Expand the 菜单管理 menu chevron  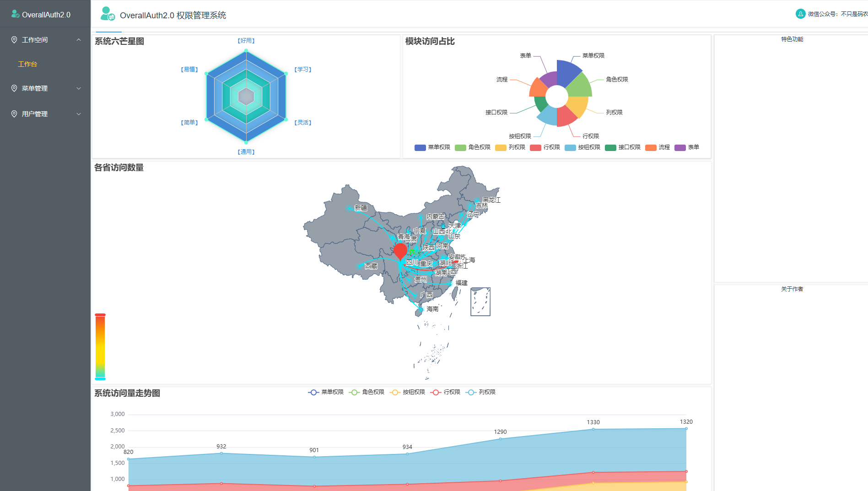point(79,88)
